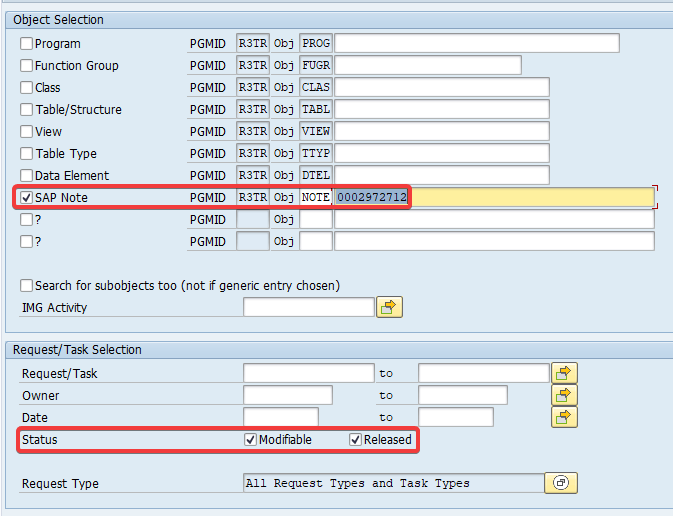The height and width of the screenshot is (516, 673).
Task: Tick the Table/Structure checkbox
Action: click(x=27, y=110)
